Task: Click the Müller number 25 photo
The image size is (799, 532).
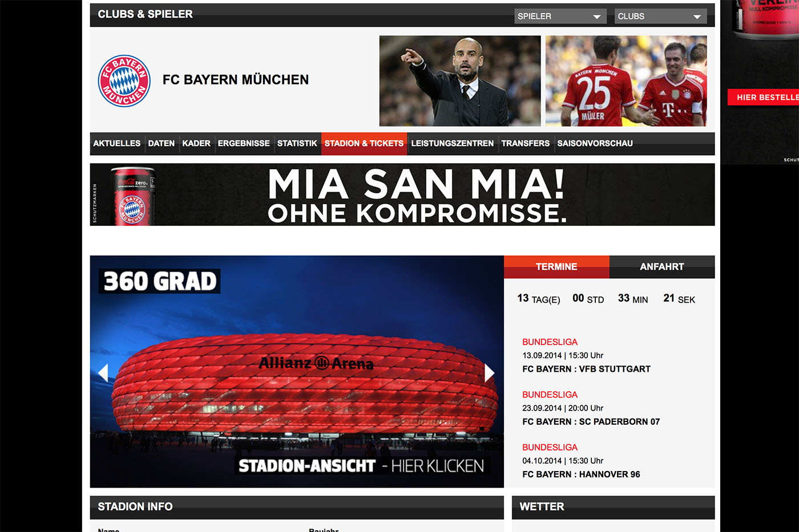Action: (x=626, y=81)
